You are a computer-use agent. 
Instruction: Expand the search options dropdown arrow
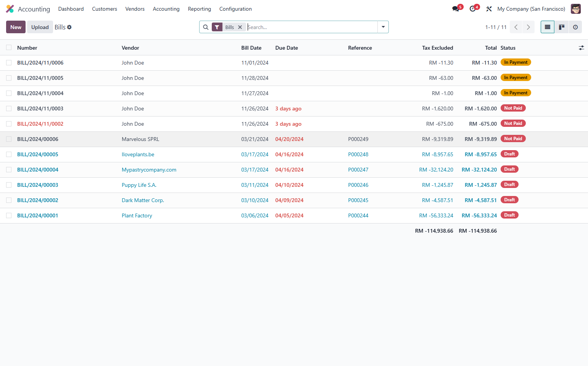coord(383,27)
